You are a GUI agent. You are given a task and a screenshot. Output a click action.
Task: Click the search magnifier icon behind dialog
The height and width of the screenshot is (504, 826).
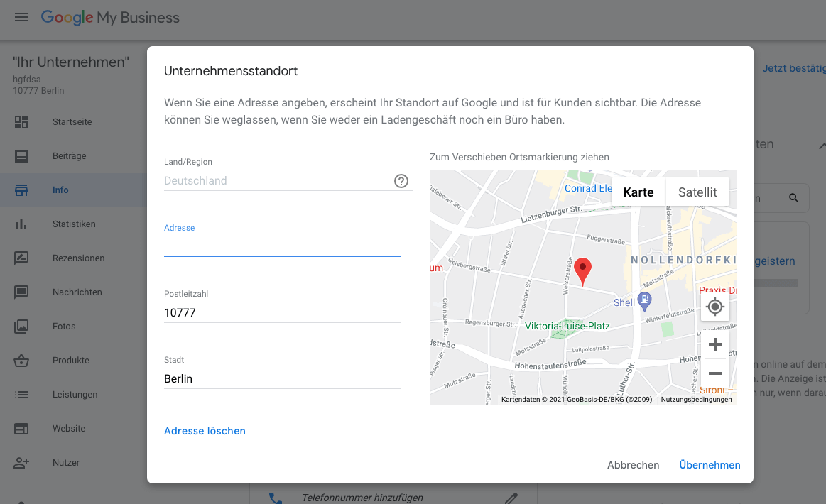(x=793, y=198)
